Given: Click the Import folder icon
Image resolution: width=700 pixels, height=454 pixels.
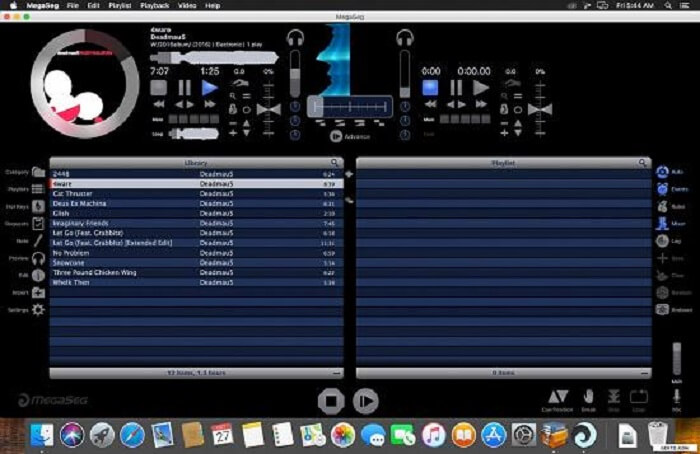Looking at the screenshot, I should pyautogui.click(x=38, y=293).
